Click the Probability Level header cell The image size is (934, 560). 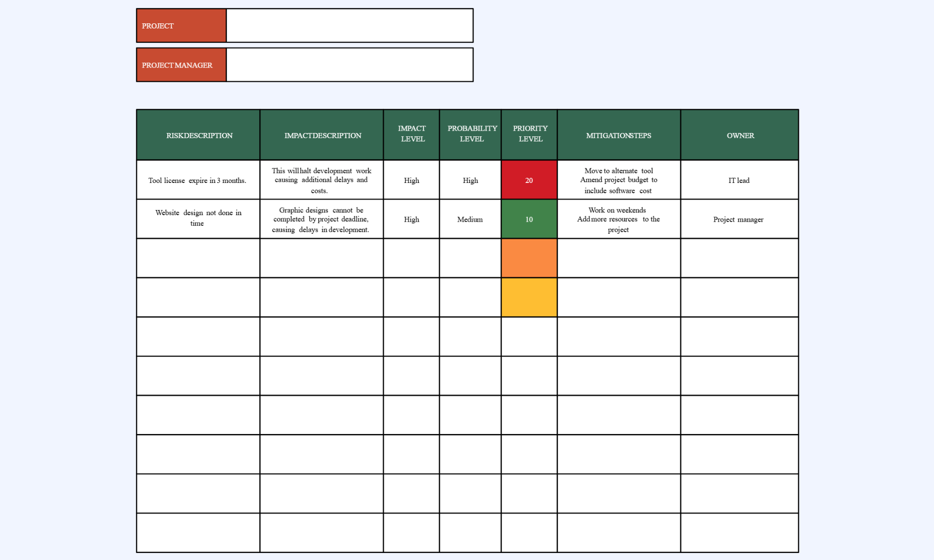click(x=470, y=135)
